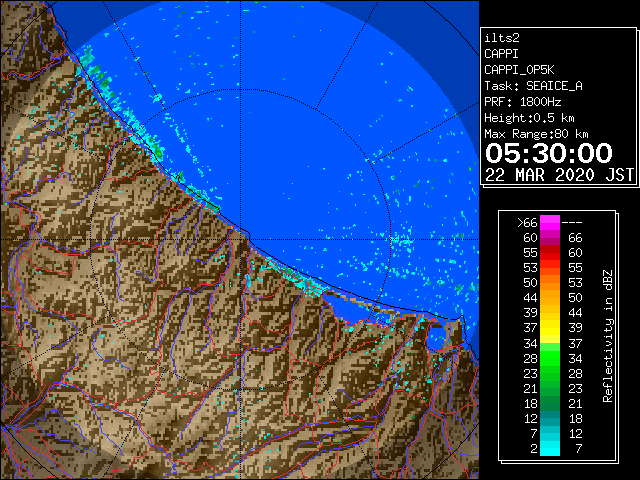The image size is (640, 480).
Task: Pick the light green 28–34 dBZ swatch
Action: (x=550, y=358)
